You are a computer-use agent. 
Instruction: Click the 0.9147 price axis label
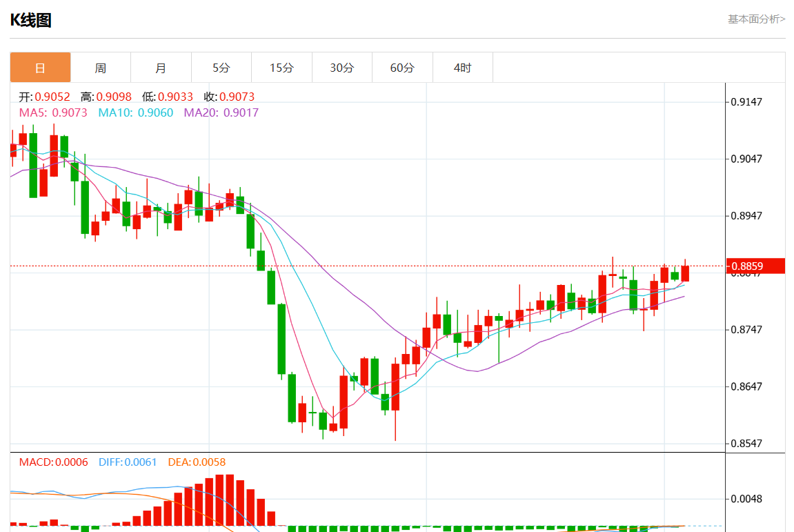(746, 102)
